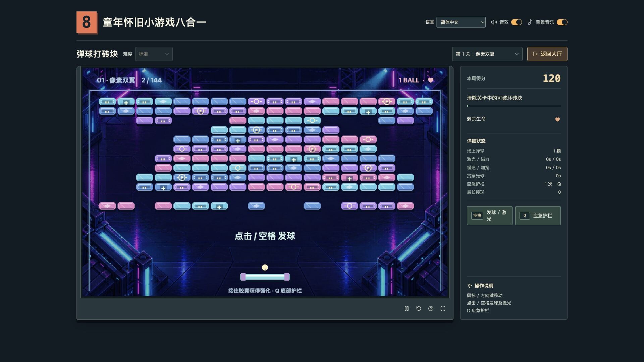Click the Q 应急护栏 button
Screen dimensions: 644x362
tap(538, 216)
